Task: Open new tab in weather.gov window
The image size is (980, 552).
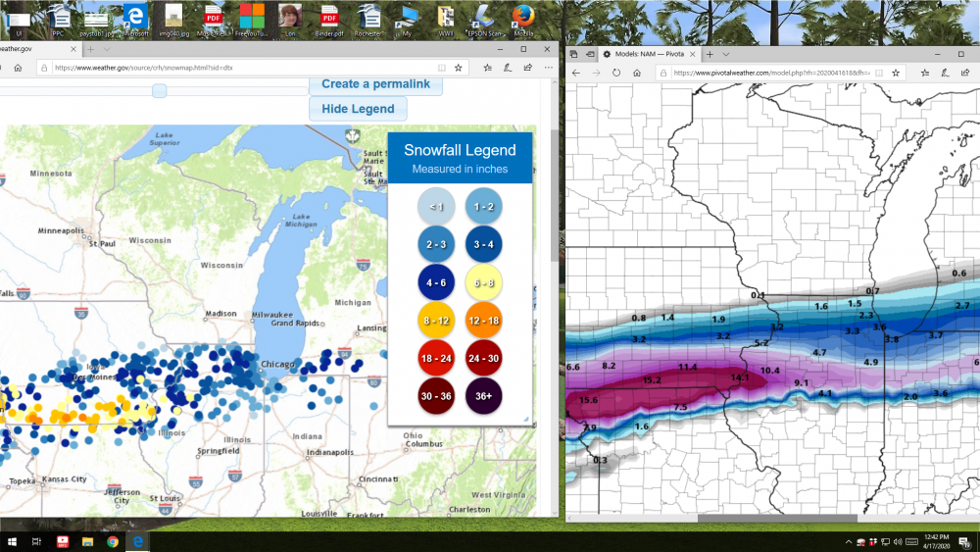Action: point(90,49)
